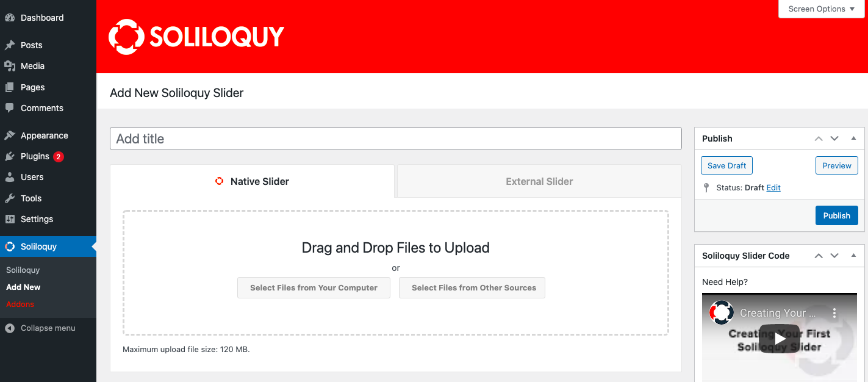Click the Collapse menu label
Viewport: 868px width, 382px height.
point(48,328)
